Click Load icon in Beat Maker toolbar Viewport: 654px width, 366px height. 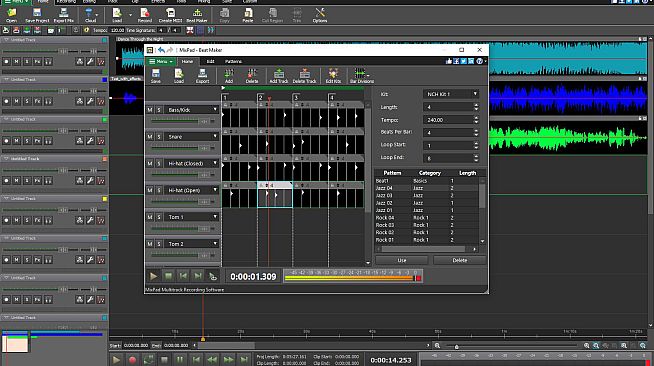179,76
